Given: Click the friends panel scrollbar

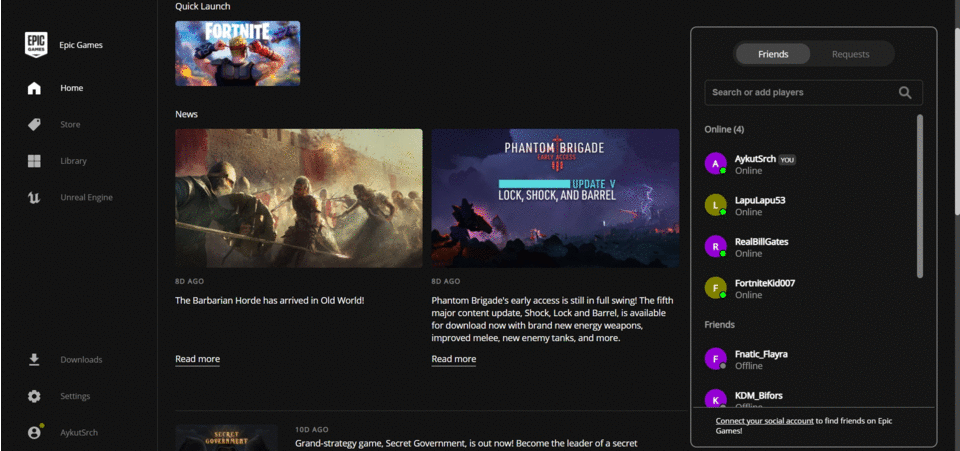Looking at the screenshot, I should click(920, 196).
